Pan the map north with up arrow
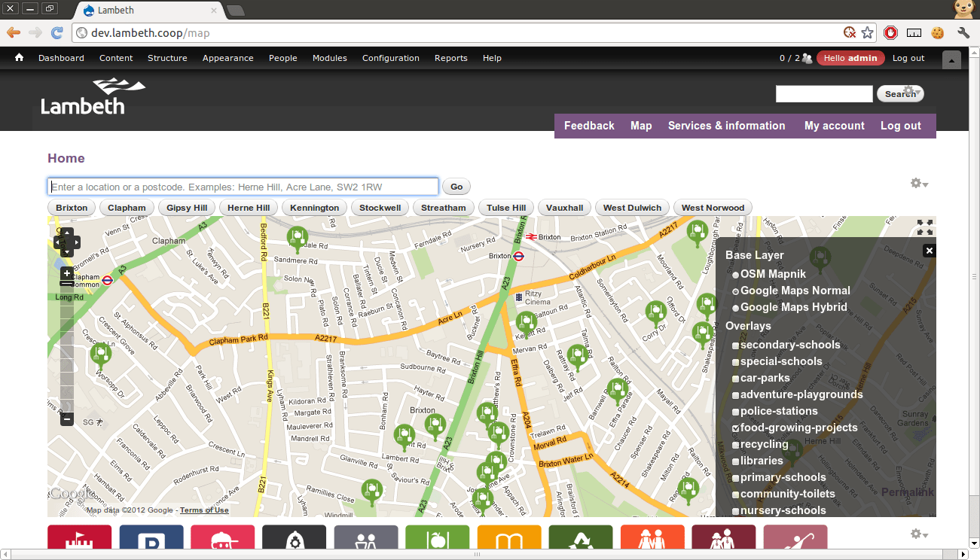This screenshot has width=980, height=560. point(67,233)
